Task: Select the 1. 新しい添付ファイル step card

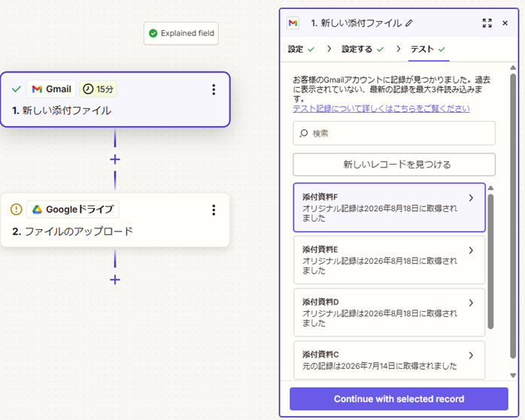Action: coord(115,100)
